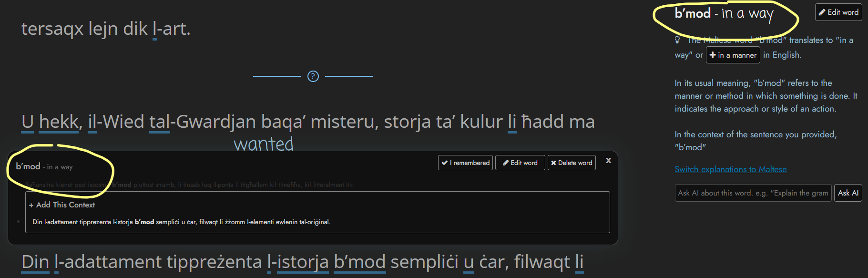Screen dimensions: 868x278
Task: Click Edit word in the right explanation panel
Action: coord(838,12)
